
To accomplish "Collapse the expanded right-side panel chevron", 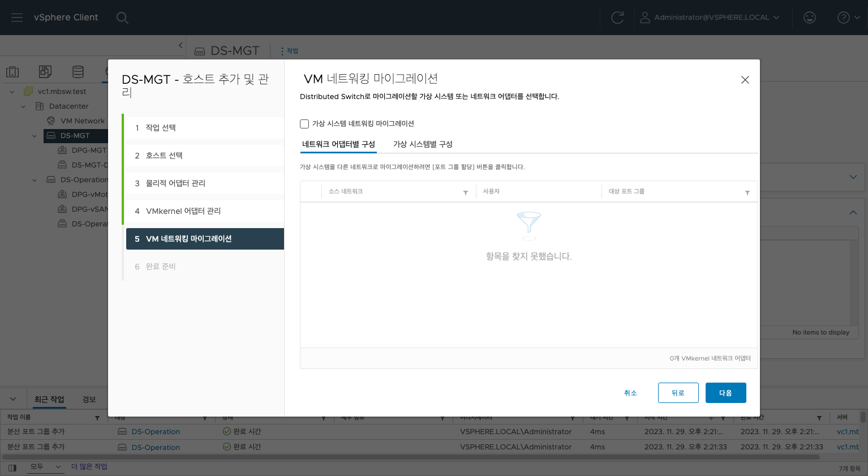I will point(853,212).
